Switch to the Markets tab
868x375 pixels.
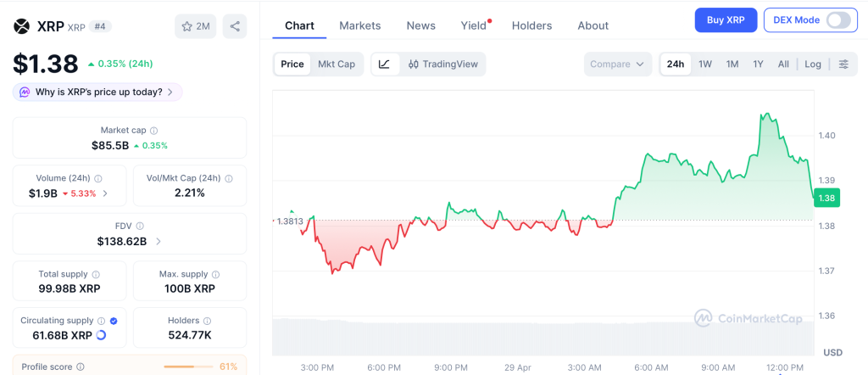click(360, 25)
